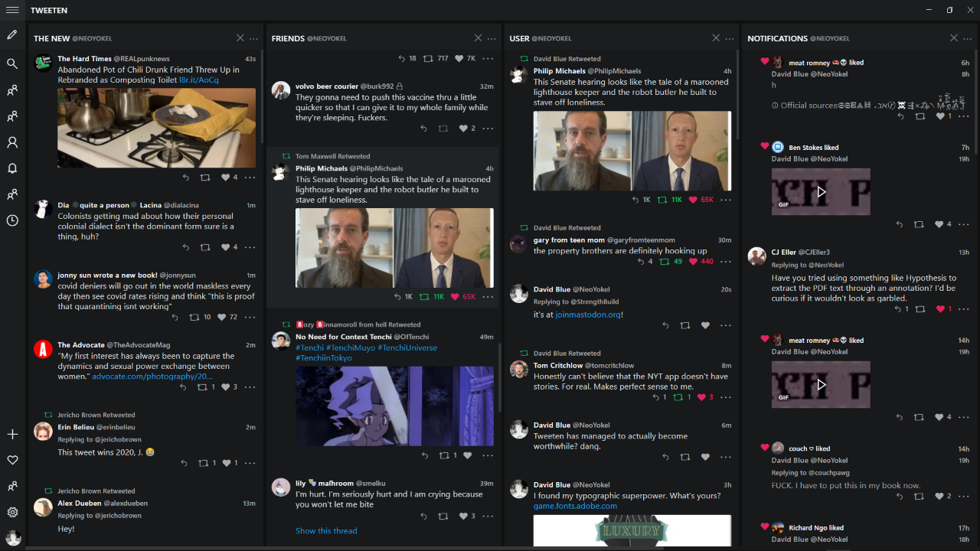Close the Notifications column
Image resolution: width=980 pixels, height=551 pixels.
(953, 38)
